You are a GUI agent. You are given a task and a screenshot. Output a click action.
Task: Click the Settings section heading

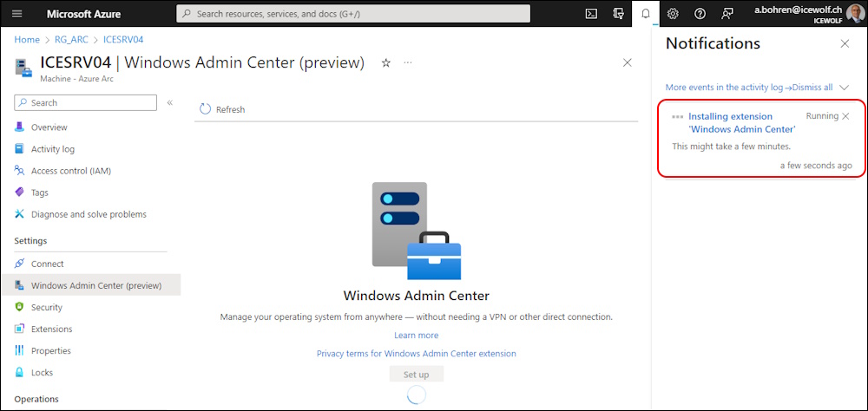pyautogui.click(x=30, y=241)
